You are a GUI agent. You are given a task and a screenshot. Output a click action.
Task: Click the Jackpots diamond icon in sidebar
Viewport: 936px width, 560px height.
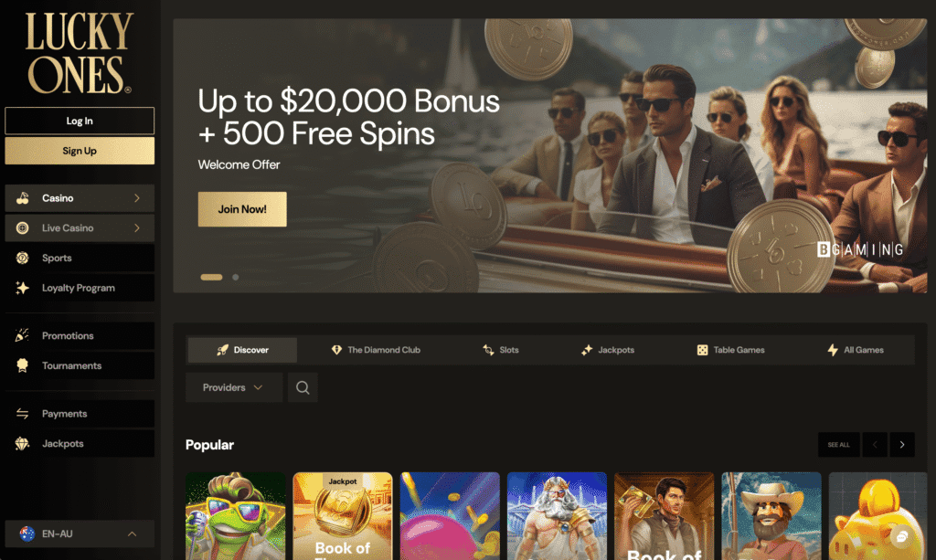click(x=22, y=444)
